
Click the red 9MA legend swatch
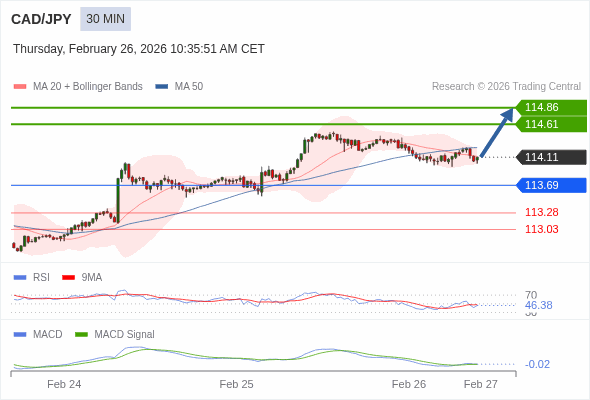(68, 278)
